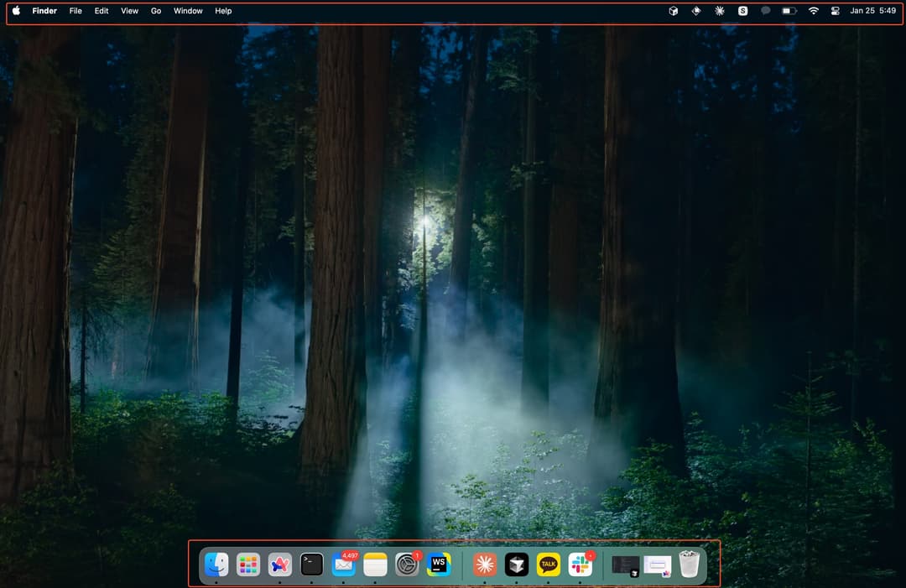The width and height of the screenshot is (906, 588).
Task: Open the Wi-Fi menu
Action: [x=814, y=11]
